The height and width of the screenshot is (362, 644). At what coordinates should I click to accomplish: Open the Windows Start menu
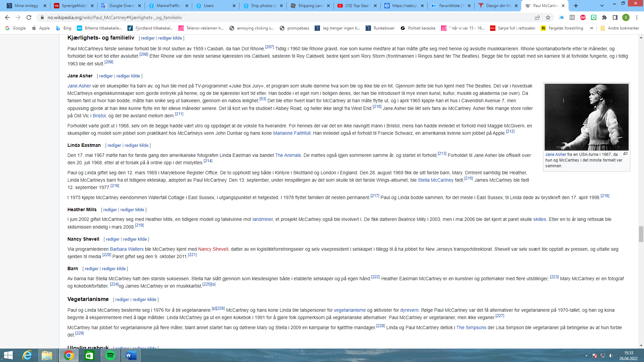(8, 355)
